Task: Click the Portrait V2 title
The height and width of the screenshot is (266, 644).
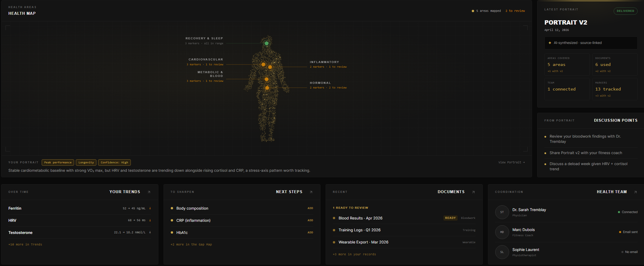Action: [566, 23]
